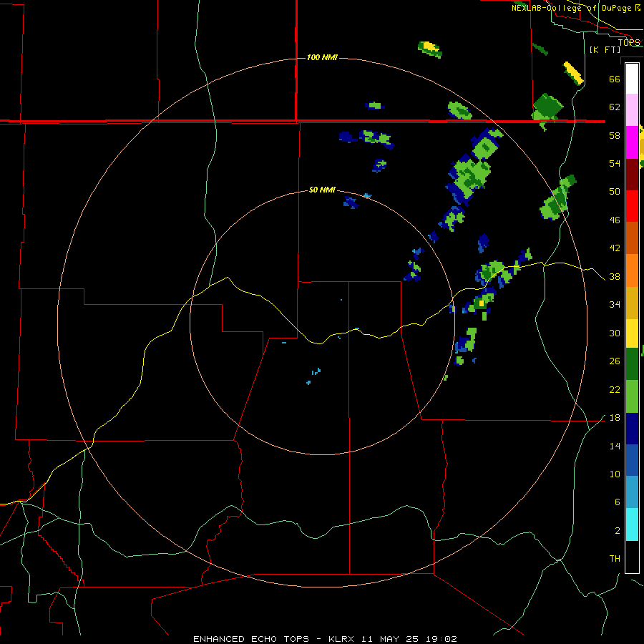The width and height of the screenshot is (644, 644).
Task: Click the legend value 46
Action: point(615,220)
